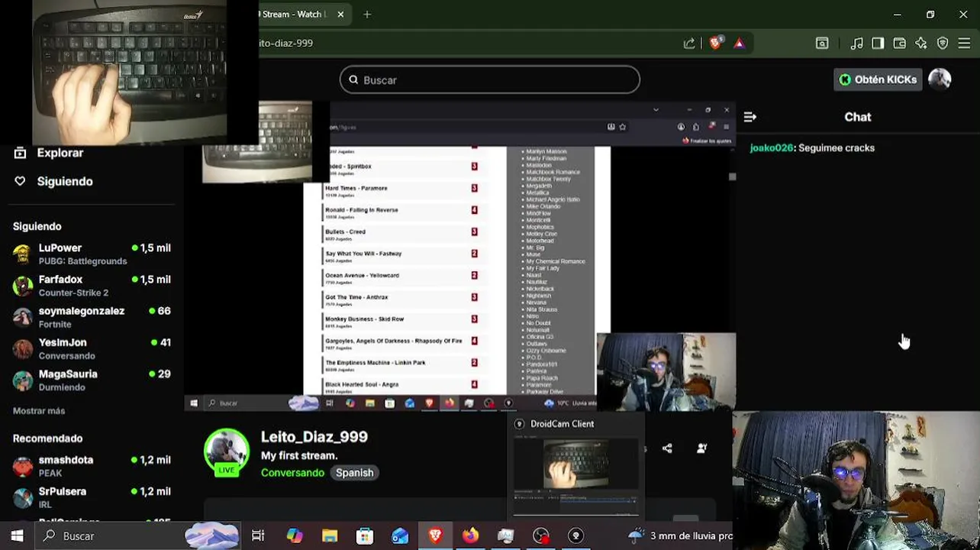Open Firefox from the taskbar

pos(470,536)
